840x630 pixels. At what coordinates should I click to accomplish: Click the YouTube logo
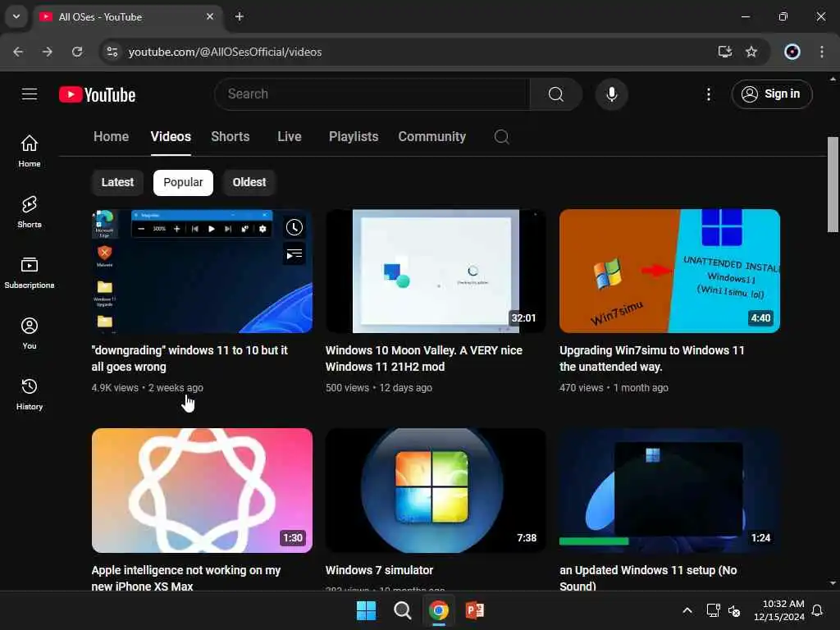(97, 94)
